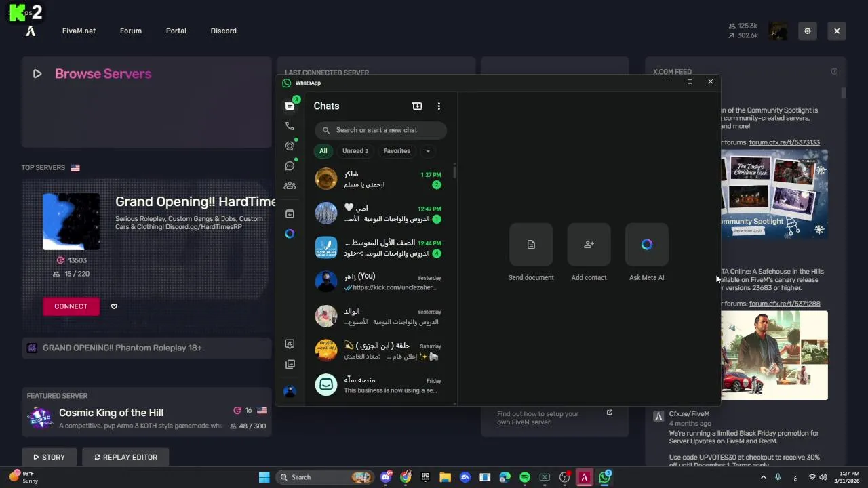The width and height of the screenshot is (868, 488).
Task: Open the Discord menu link in FiveM
Action: pos(224,30)
